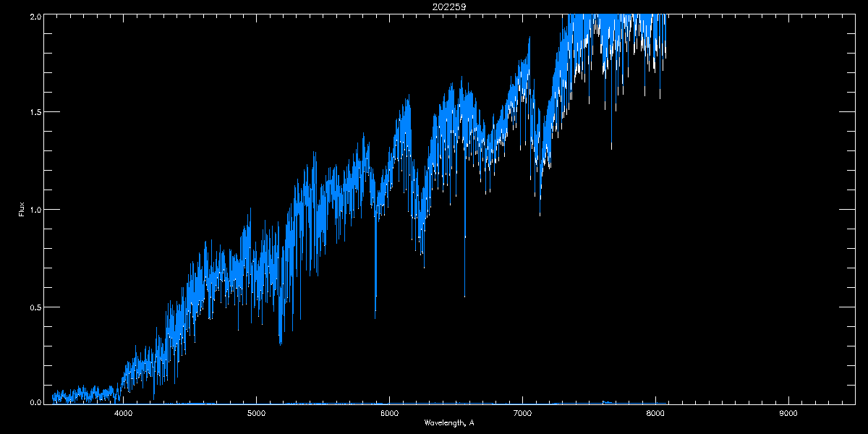Mark the sharp absorption line bottom near 6560
868x434 pixels.
[464, 295]
